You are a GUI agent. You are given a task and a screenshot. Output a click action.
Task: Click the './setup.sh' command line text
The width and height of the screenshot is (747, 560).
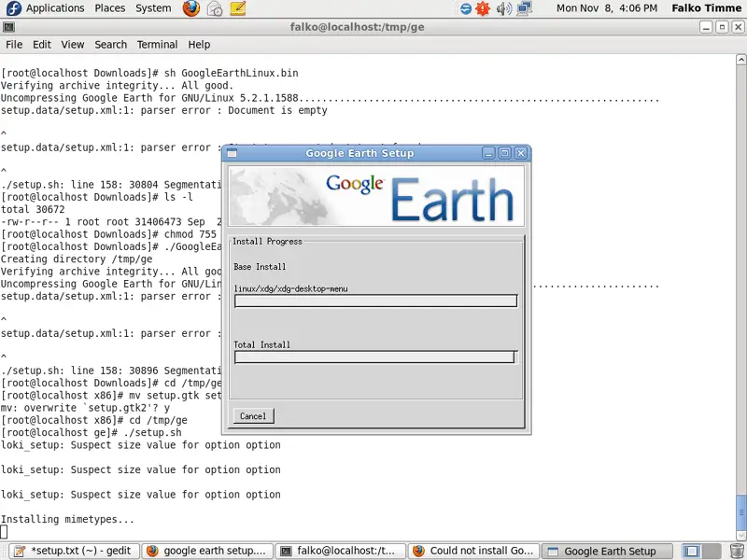(x=152, y=433)
